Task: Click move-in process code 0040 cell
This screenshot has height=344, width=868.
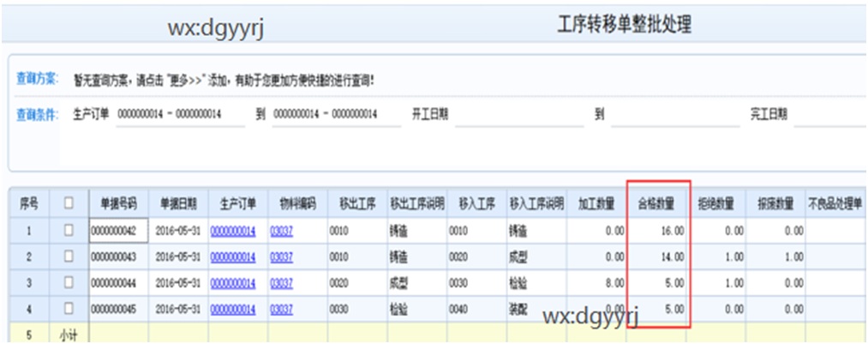Action: 477,309
